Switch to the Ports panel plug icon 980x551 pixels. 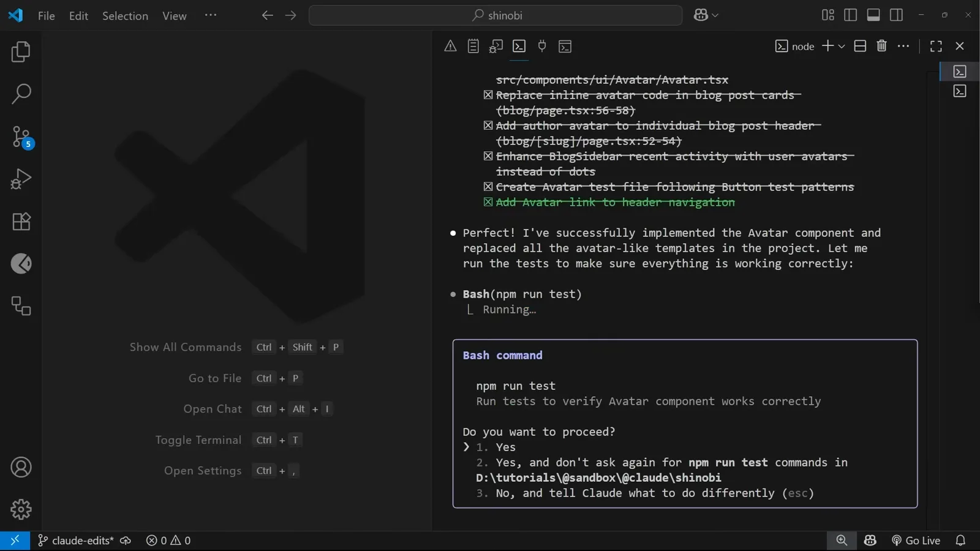[x=542, y=46]
